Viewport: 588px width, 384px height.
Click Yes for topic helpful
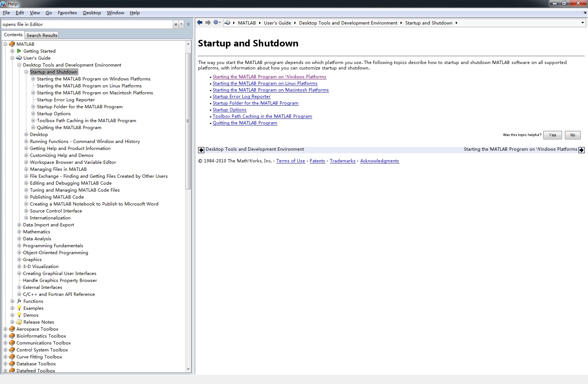(552, 135)
